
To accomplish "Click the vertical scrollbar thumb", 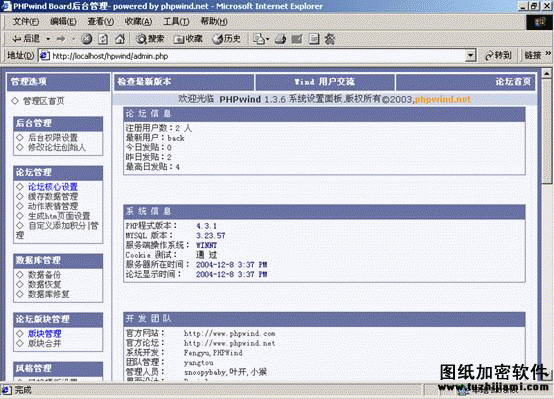I will (547, 131).
